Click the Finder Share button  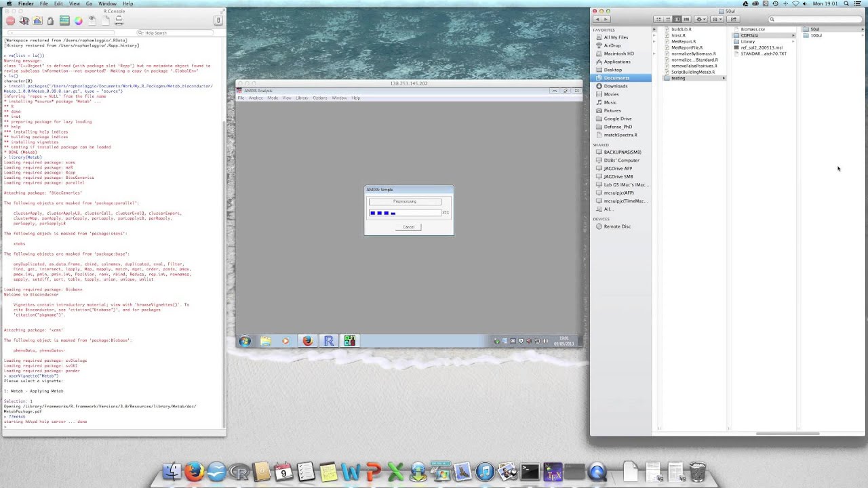[x=733, y=19]
